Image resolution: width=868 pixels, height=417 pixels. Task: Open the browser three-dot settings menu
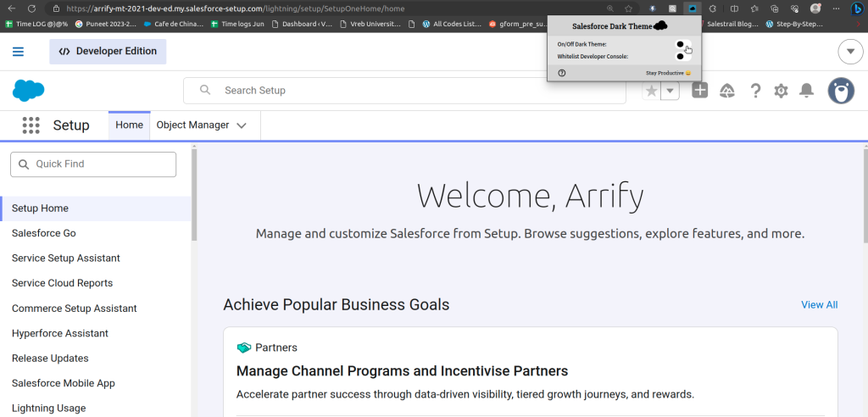tap(836, 8)
